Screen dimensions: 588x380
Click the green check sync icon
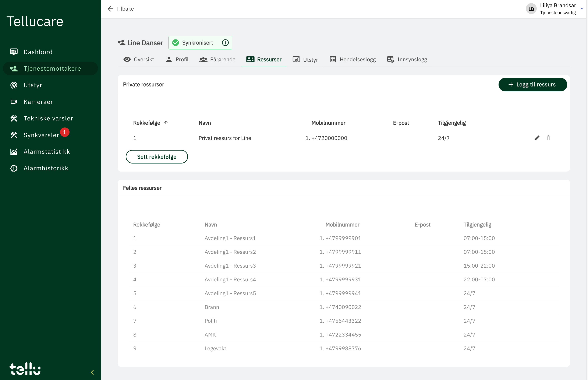coord(175,43)
